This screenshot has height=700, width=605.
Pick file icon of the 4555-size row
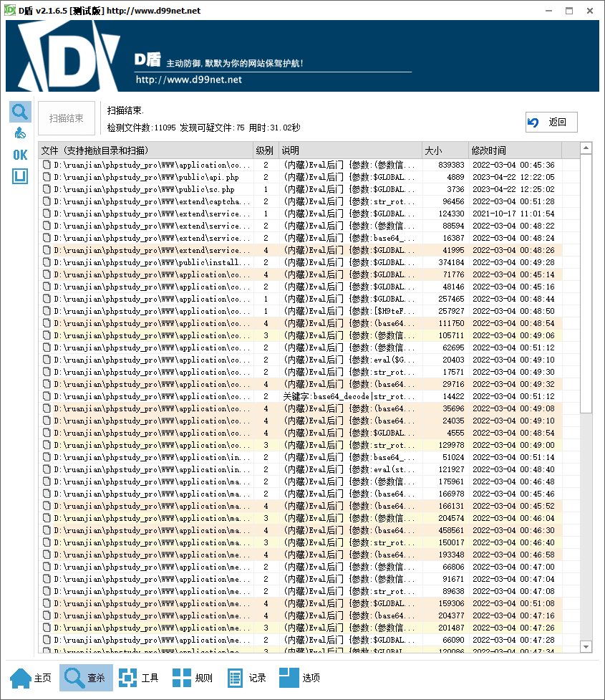(47, 433)
